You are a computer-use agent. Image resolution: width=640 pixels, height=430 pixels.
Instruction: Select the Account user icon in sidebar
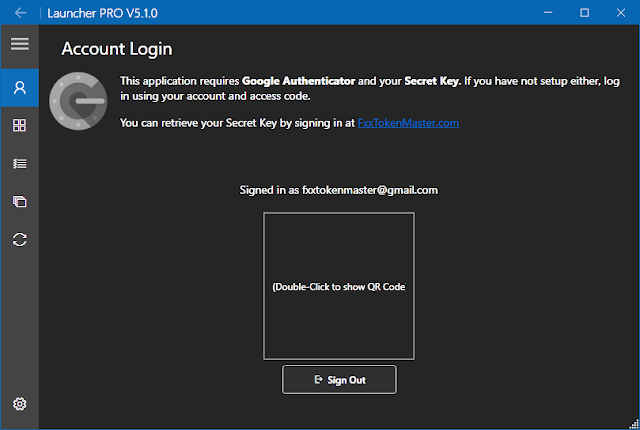tap(20, 88)
